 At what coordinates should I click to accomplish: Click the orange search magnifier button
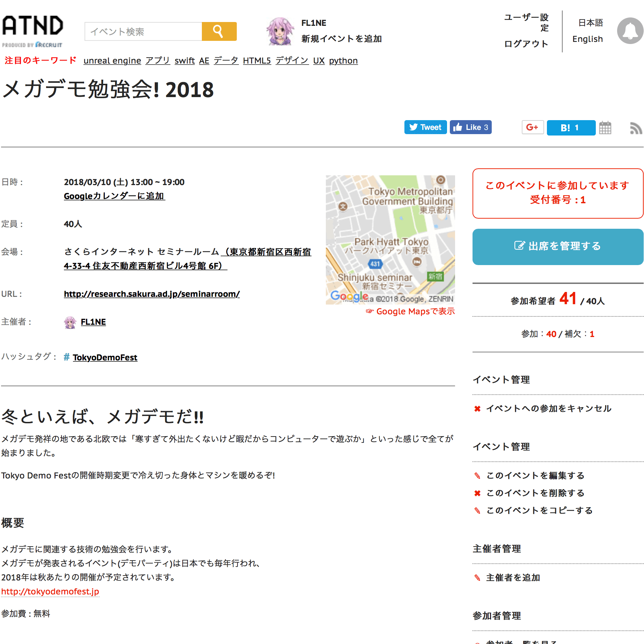219,31
